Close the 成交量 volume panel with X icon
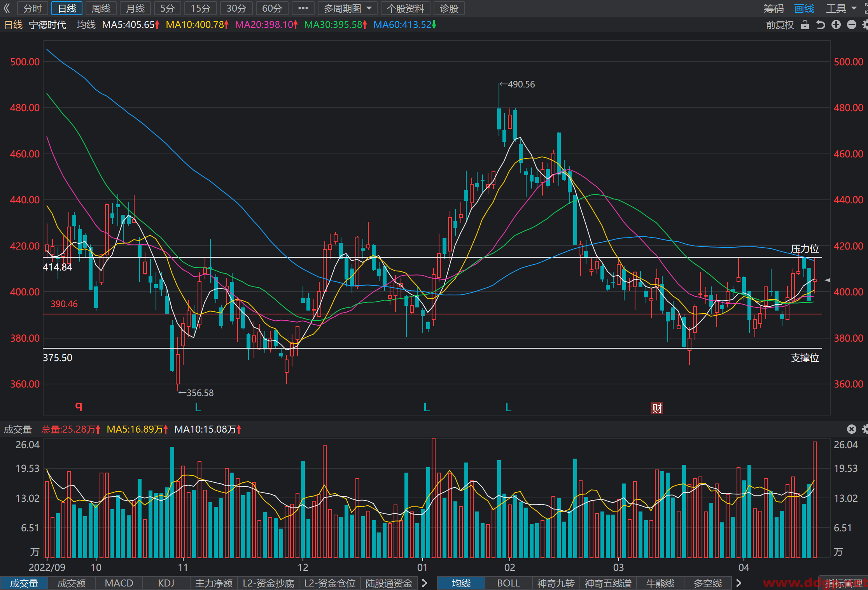This screenshot has width=868, height=590. coord(852,429)
